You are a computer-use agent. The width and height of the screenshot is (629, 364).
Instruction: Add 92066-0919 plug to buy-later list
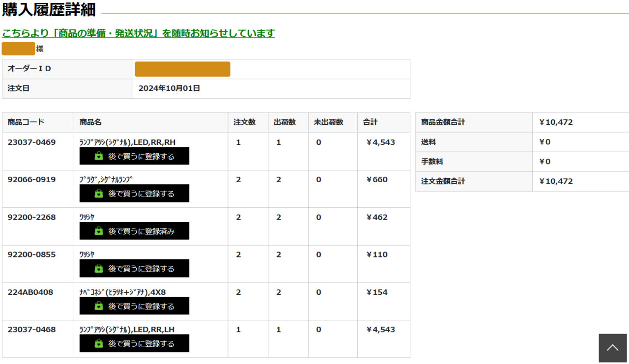click(x=134, y=194)
